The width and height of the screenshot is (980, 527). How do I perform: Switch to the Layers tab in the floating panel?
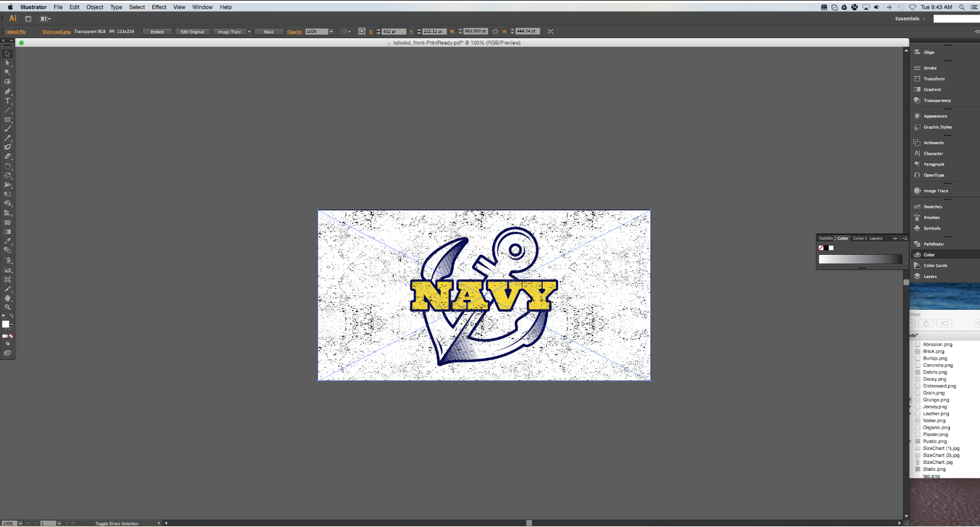[876, 238]
